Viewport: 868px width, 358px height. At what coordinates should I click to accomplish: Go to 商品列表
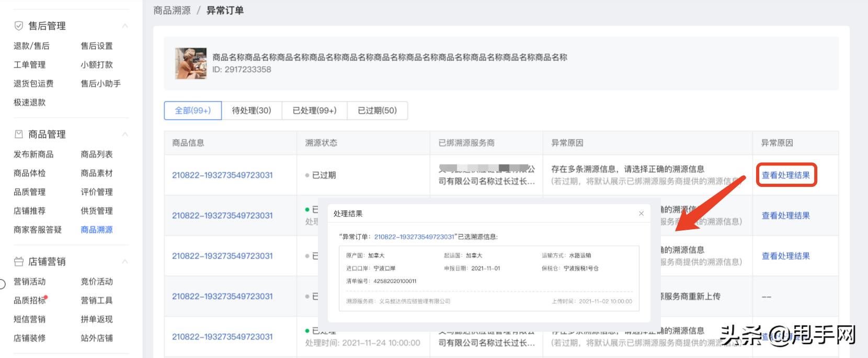(97, 154)
